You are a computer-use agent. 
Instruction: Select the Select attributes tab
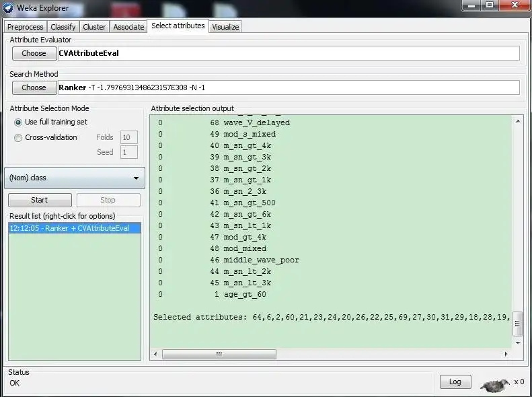tap(178, 26)
